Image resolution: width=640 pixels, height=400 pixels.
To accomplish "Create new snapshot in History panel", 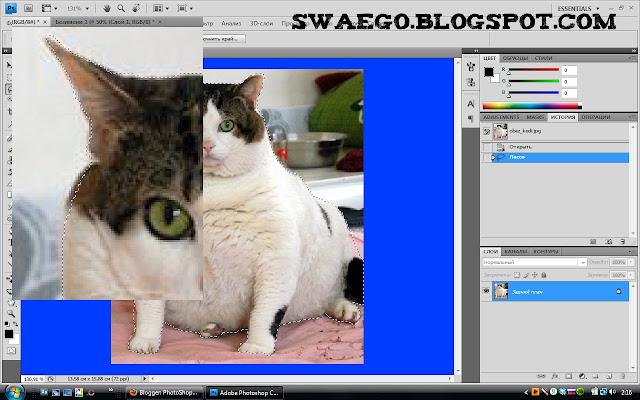I will 608,242.
